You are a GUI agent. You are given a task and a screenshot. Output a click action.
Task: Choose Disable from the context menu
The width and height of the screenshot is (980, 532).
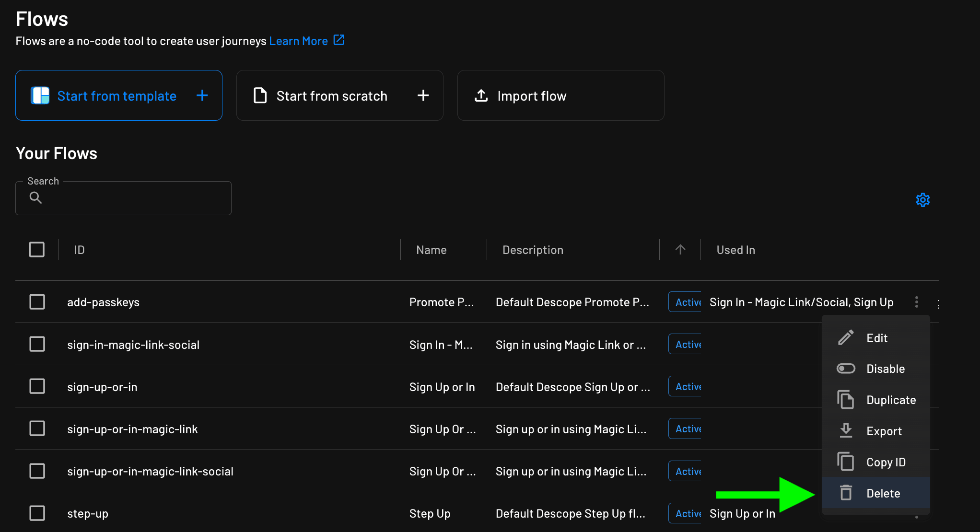pyautogui.click(x=885, y=369)
